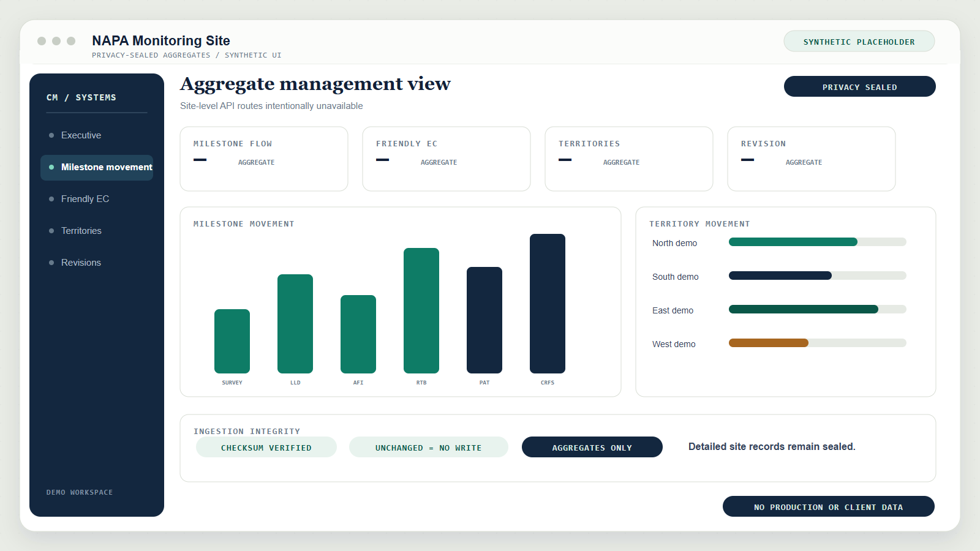Select Milestone movement in sidebar
This screenshot has width=980, height=551.
[97, 167]
